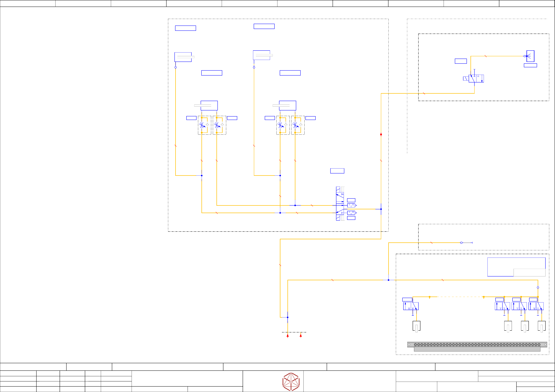The height and width of the screenshot is (392, 555).
Task: Click the open circle connector in middle-right box
Action: pos(461,243)
